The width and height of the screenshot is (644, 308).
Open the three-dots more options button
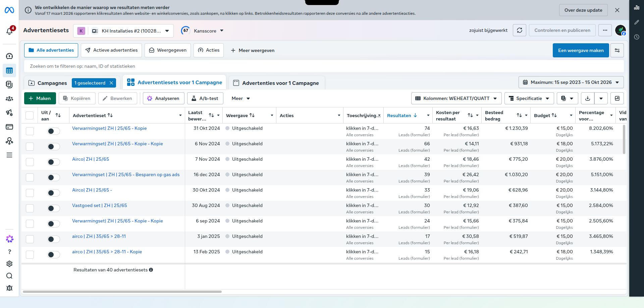pyautogui.click(x=605, y=30)
